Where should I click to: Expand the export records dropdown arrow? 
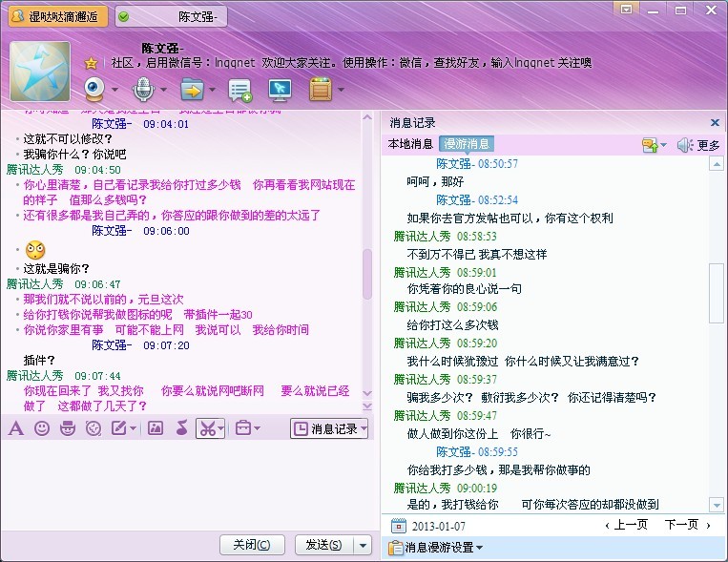[664, 145]
